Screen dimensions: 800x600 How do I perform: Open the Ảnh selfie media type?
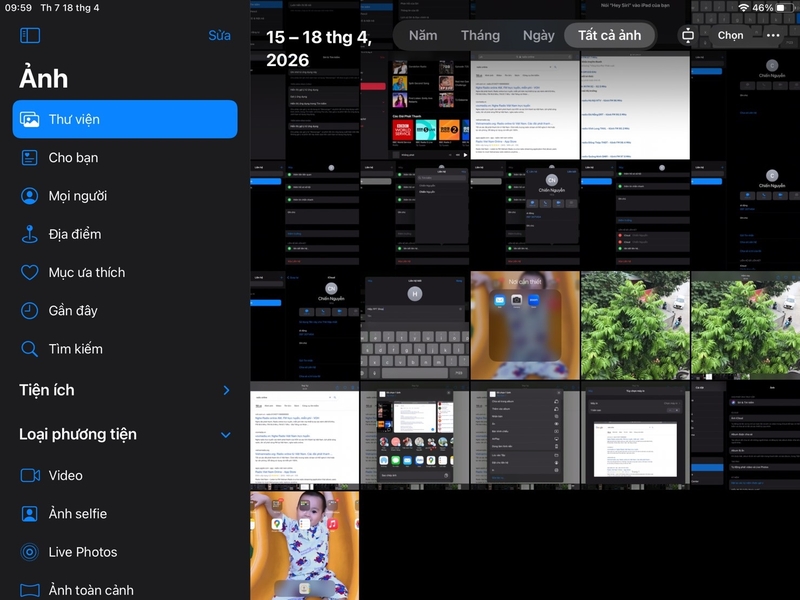(x=125, y=514)
